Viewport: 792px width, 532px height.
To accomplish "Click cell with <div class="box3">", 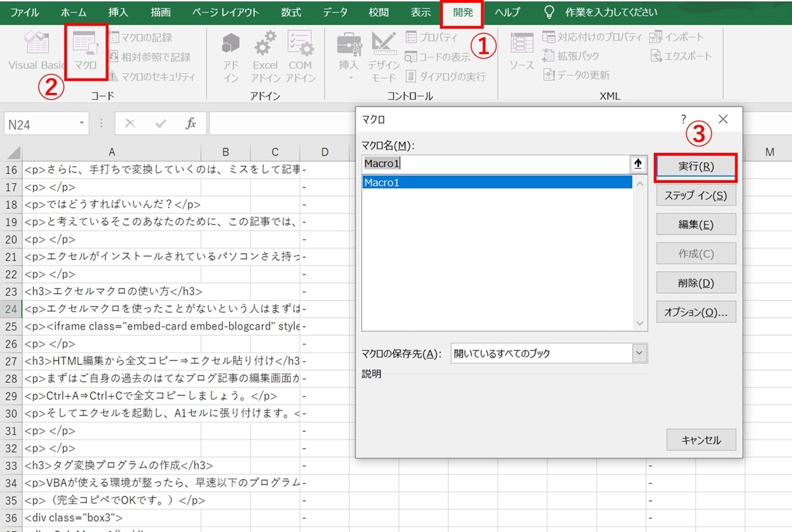I will point(112,517).
